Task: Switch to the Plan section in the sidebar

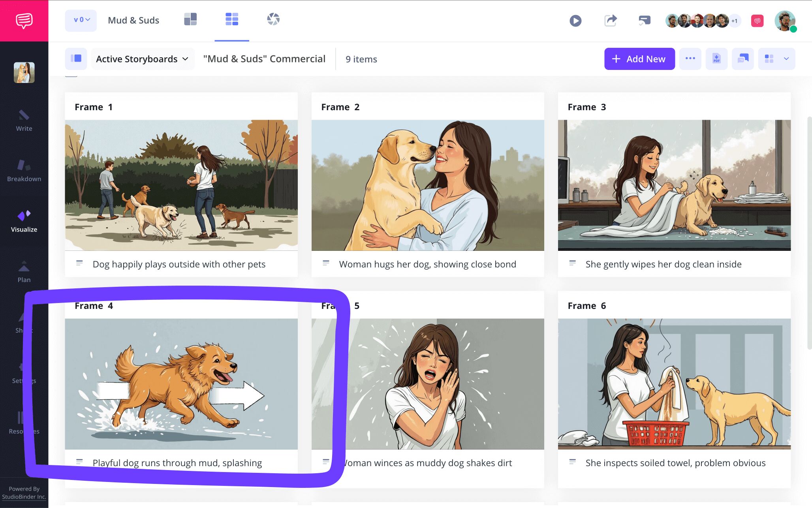Action: pyautogui.click(x=24, y=271)
